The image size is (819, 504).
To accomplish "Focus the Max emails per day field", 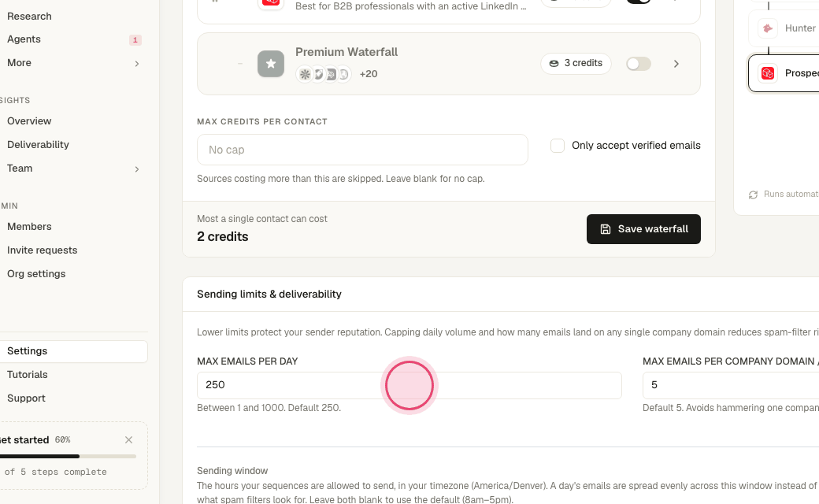I will point(409,385).
